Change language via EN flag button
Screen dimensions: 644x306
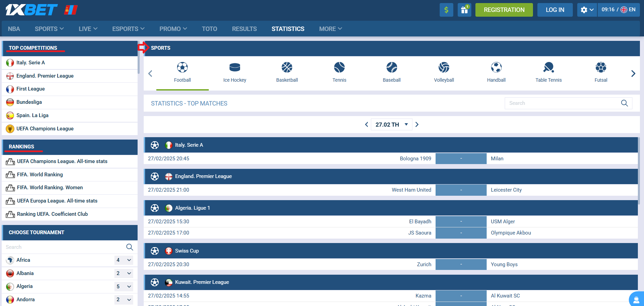click(628, 10)
